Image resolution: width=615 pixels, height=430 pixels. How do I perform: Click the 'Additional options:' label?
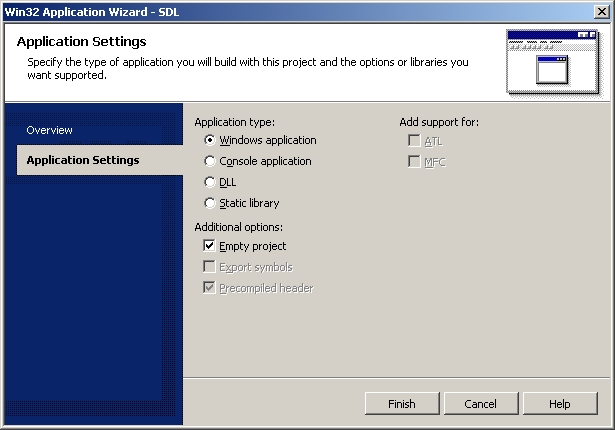pos(238,227)
